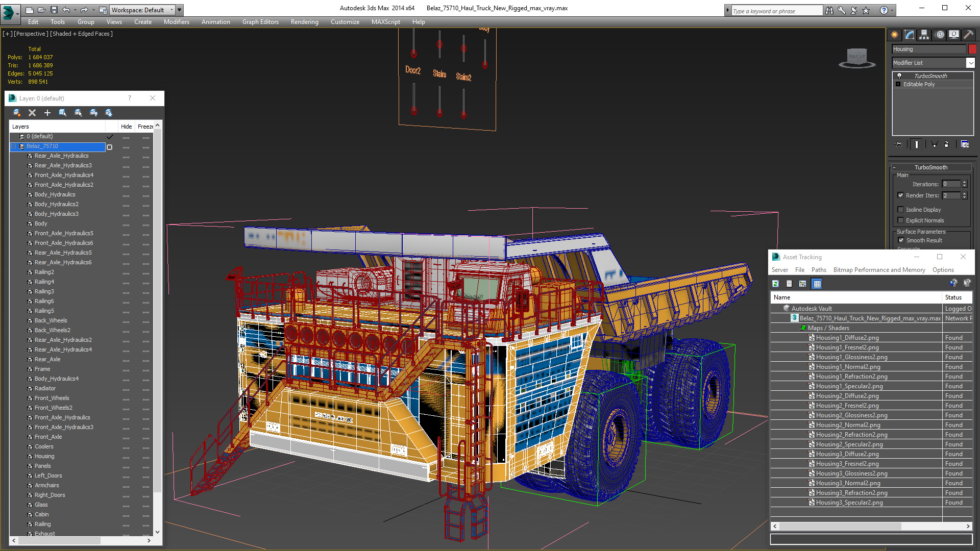
Task: Click Tree View icon in Asset Tracking toolbar
Action: click(803, 284)
